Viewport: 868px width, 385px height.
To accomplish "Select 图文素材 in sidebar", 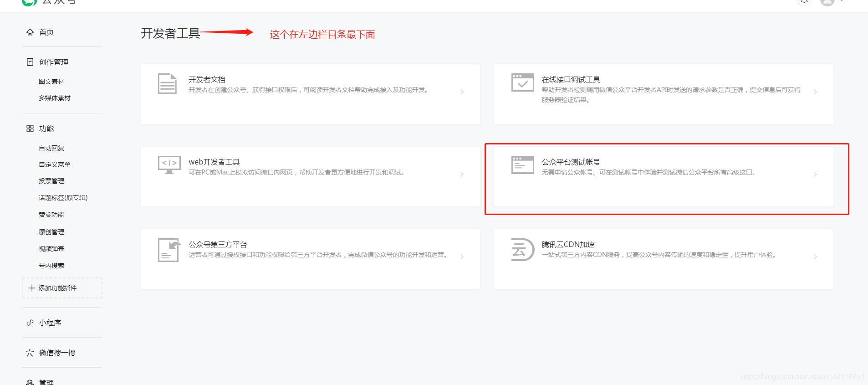I will tap(51, 82).
